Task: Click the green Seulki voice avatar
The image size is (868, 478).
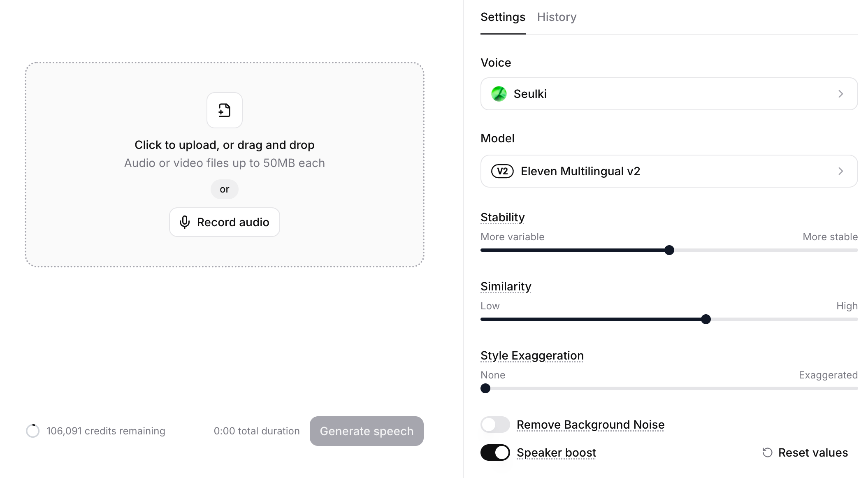Action: tap(499, 94)
